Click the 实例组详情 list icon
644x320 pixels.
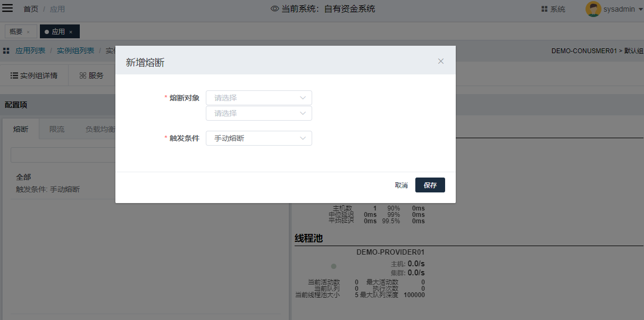click(x=14, y=75)
